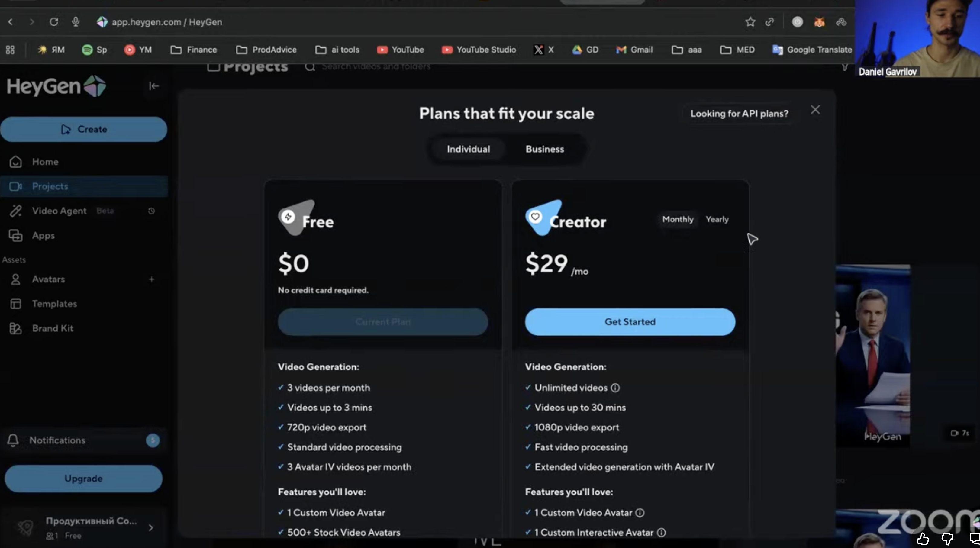
Task: Collapse the HeyGen sidebar panel
Action: (x=154, y=86)
